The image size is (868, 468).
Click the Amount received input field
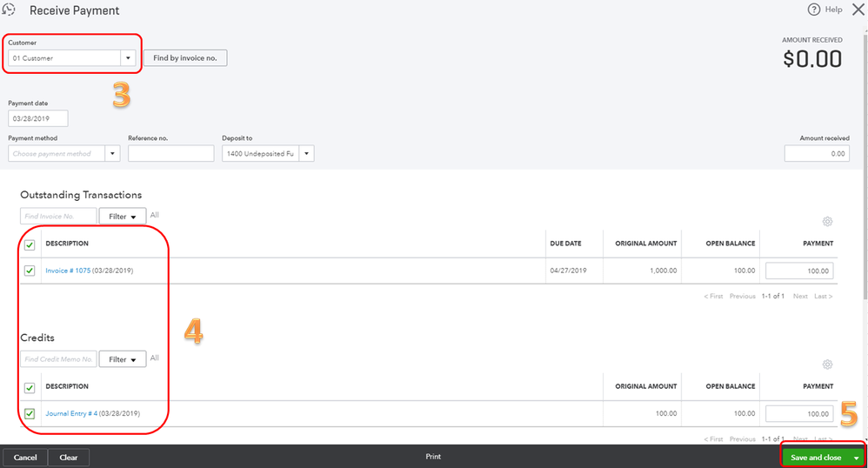(x=817, y=153)
